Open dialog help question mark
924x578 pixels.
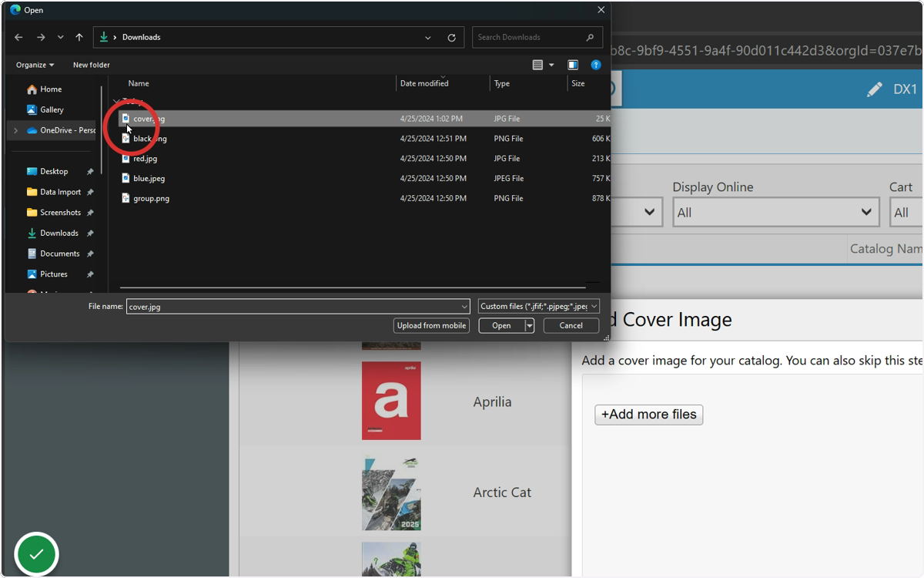596,65
